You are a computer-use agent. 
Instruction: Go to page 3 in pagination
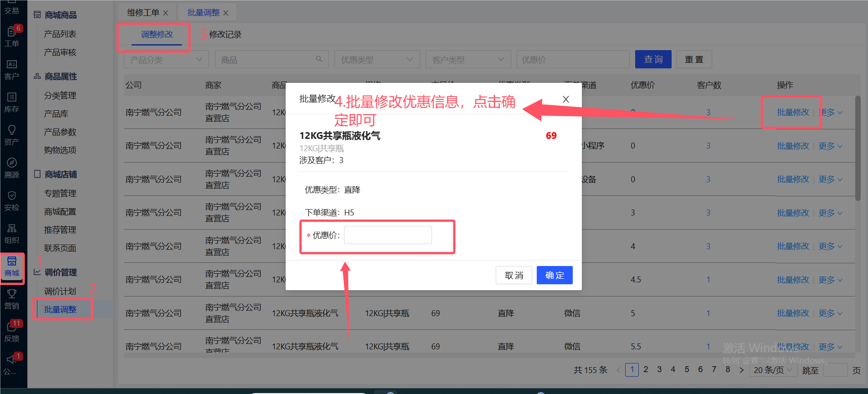[x=659, y=369]
